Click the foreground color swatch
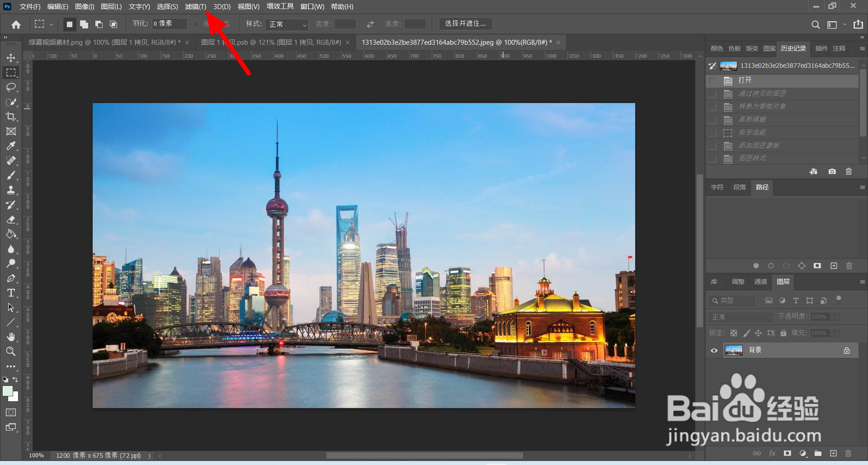The width and height of the screenshot is (868, 465). (8, 391)
